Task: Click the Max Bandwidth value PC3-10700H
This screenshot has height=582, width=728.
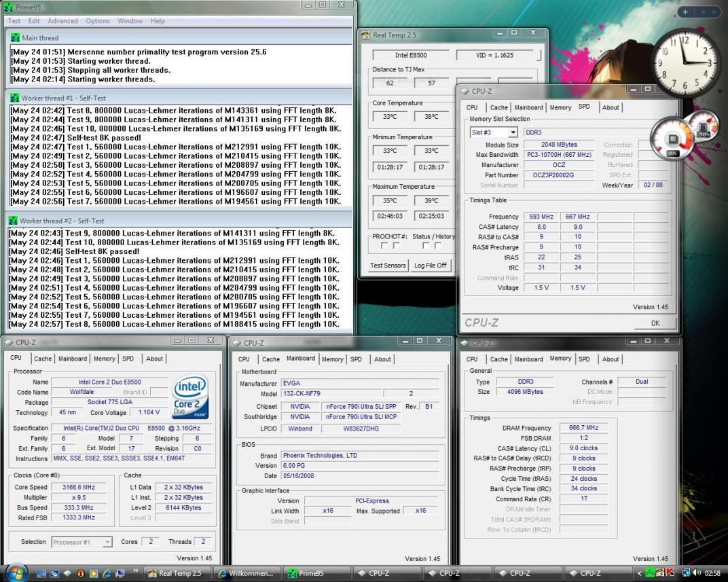Action: coord(559,155)
